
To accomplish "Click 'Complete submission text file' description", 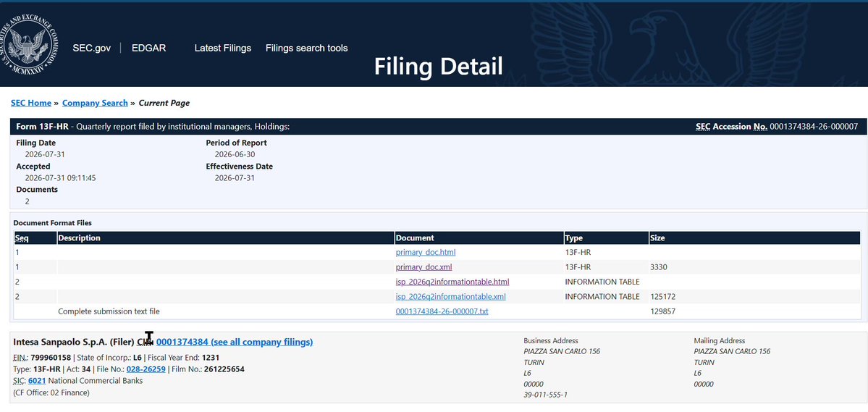I will 109,312.
